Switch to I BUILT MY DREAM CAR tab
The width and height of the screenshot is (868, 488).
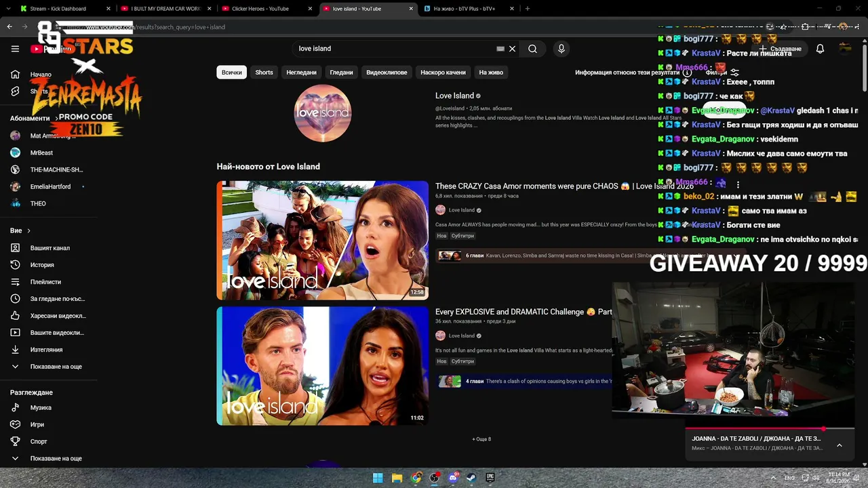click(x=164, y=9)
